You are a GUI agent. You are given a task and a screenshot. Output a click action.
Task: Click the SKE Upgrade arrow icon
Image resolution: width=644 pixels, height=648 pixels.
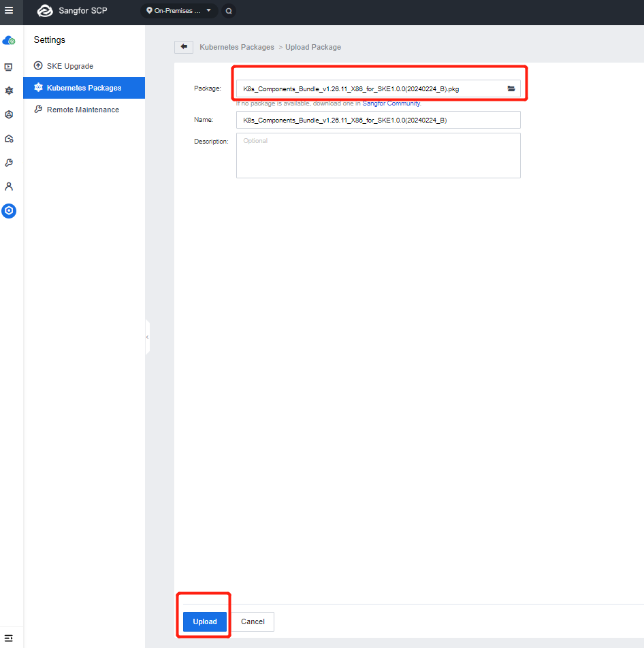click(38, 66)
